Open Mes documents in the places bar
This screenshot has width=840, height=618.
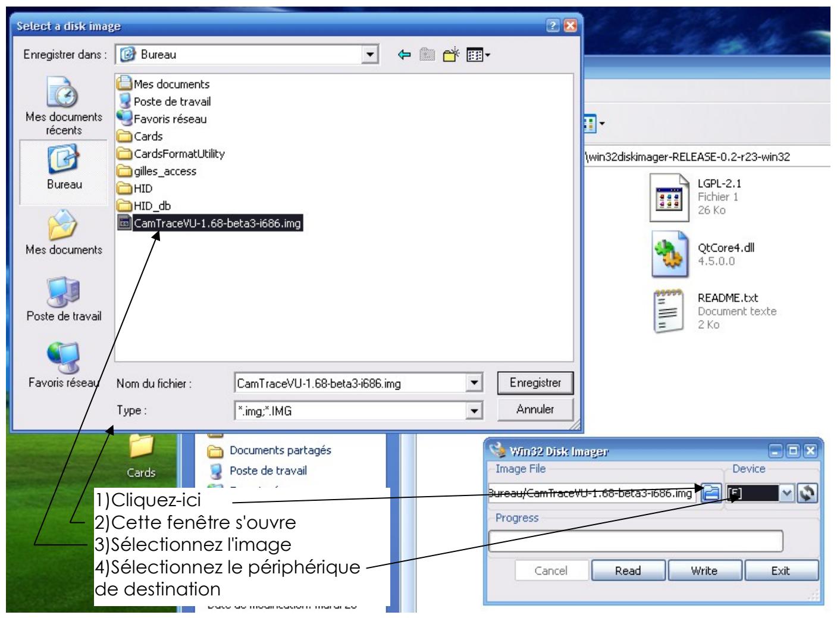pos(64,232)
